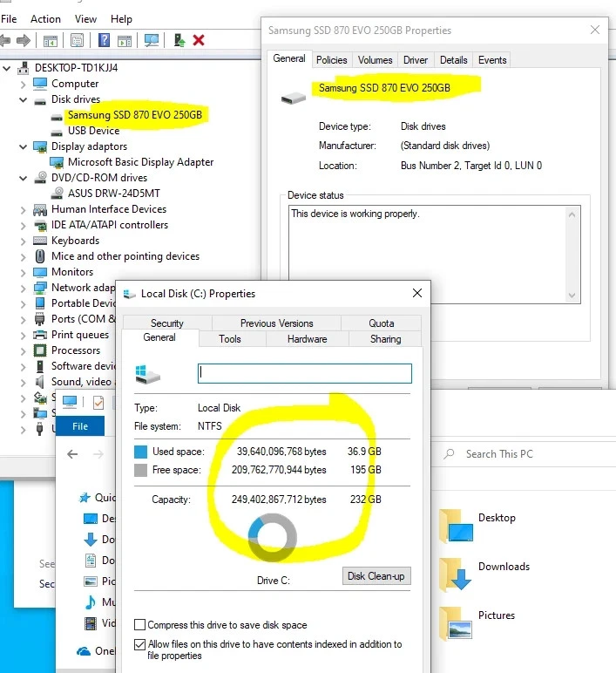This screenshot has width=616, height=673.
Task: Collapse the Display adaptors node
Action: (24, 146)
